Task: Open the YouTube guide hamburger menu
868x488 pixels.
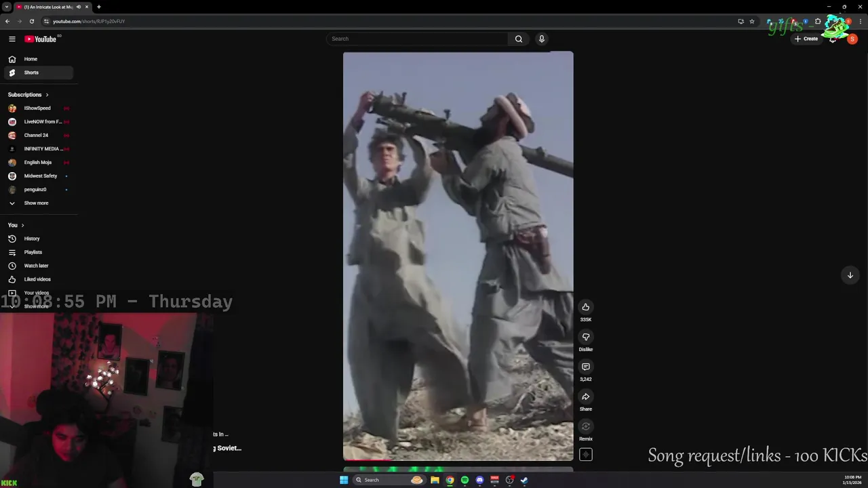Action: tap(12, 39)
